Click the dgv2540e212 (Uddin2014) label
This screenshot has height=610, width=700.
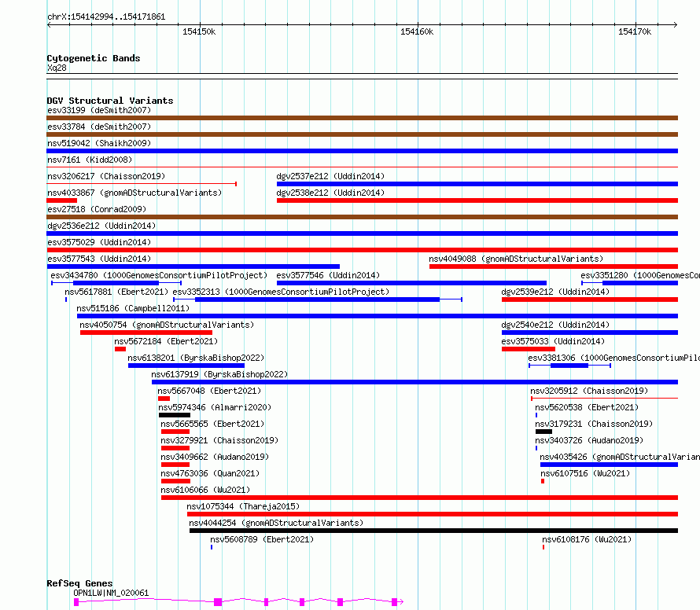click(x=555, y=325)
